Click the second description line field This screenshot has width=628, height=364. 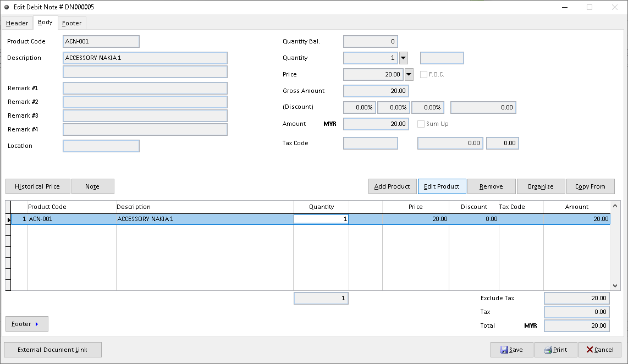(145, 71)
